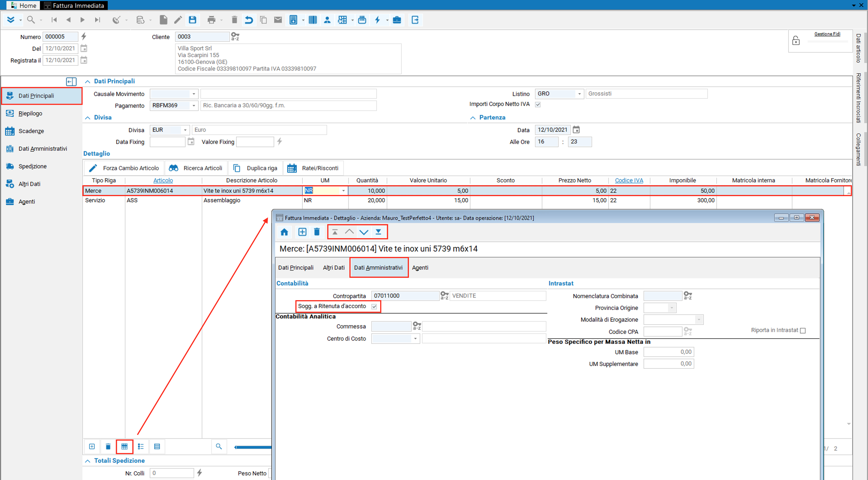Viewport: 868px width, 480px height.
Task: Click the Home icon in Dettaglio window
Action: pos(284,232)
